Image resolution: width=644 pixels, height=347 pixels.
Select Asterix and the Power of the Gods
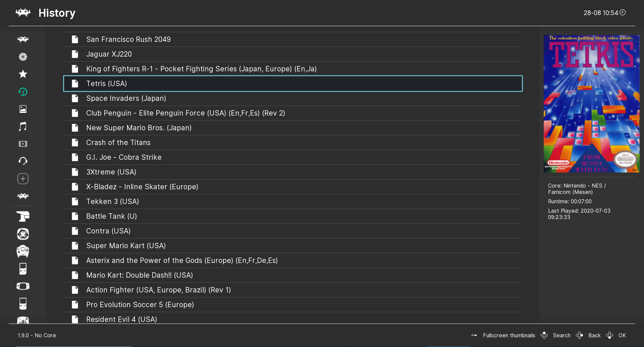[292, 260]
